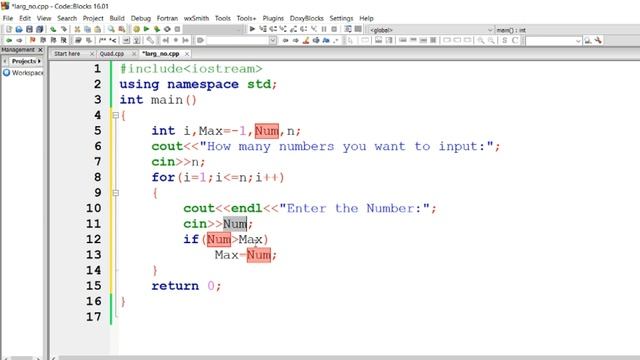This screenshot has height=360, width=640.
Task: Open the Settings menu
Action: tap(341, 18)
